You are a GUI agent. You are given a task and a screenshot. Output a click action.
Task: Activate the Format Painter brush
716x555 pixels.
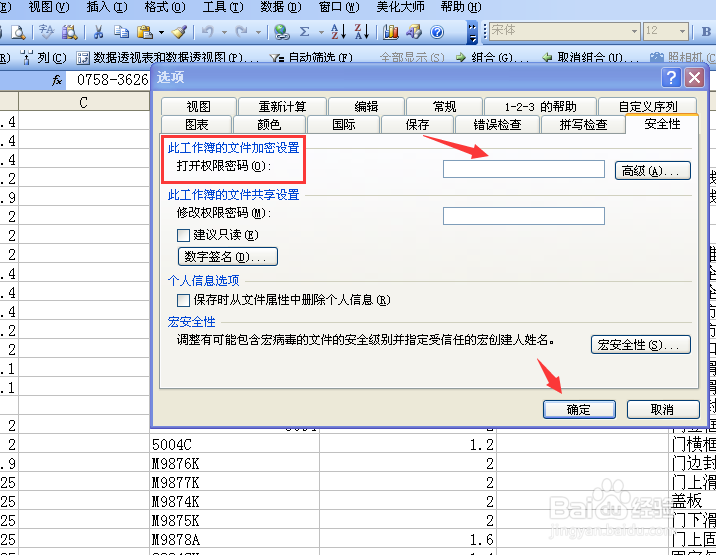[179, 32]
